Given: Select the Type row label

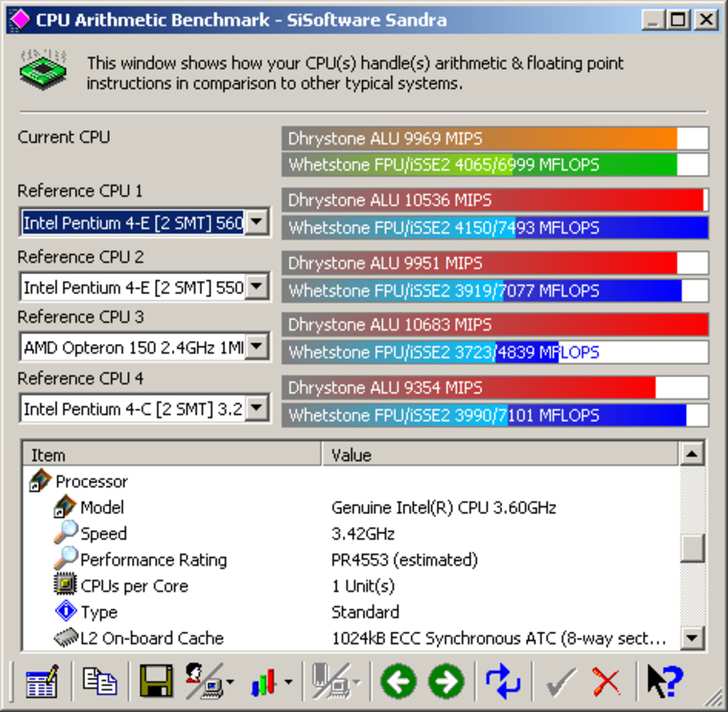Looking at the screenshot, I should click(x=99, y=613).
